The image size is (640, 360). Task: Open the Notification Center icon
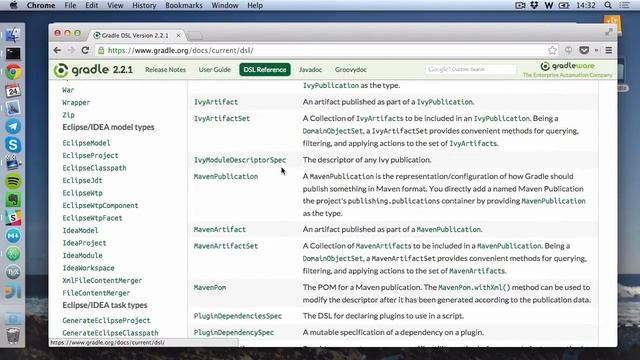pos(624,5)
